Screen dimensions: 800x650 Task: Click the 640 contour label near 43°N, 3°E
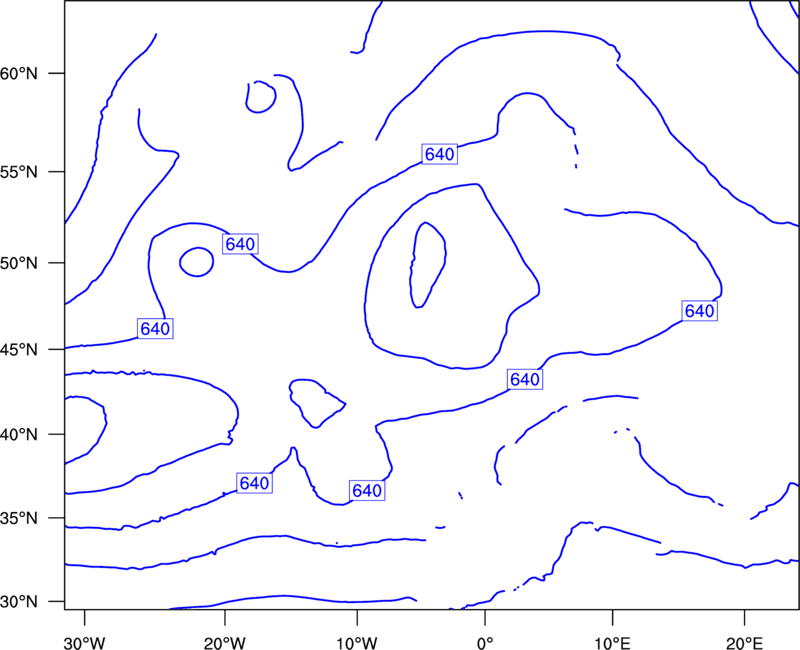pyautogui.click(x=525, y=379)
